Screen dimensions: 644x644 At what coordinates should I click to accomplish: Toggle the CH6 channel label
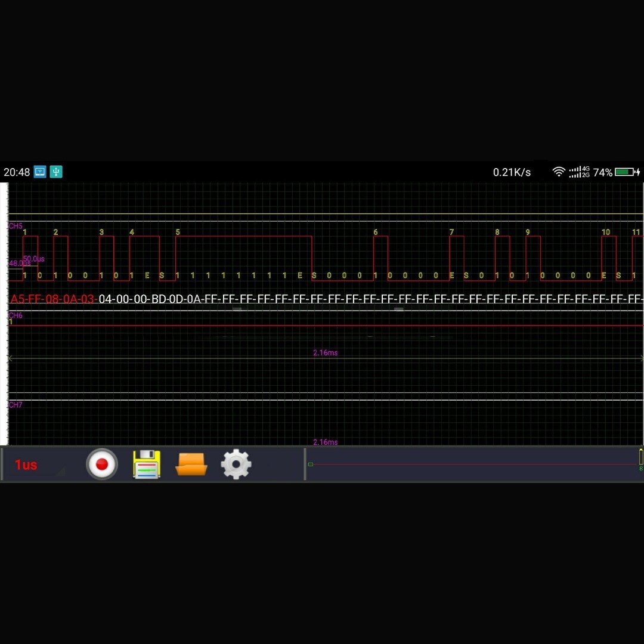pos(15,316)
